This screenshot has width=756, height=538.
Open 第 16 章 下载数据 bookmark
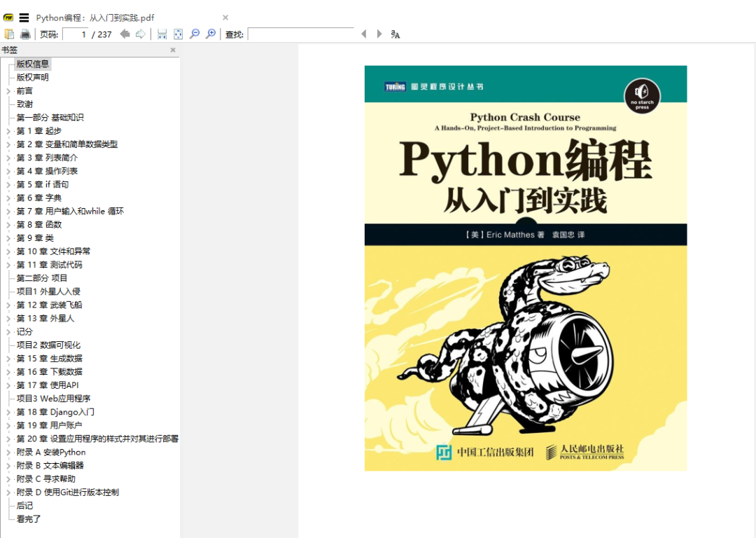pyautogui.click(x=49, y=371)
